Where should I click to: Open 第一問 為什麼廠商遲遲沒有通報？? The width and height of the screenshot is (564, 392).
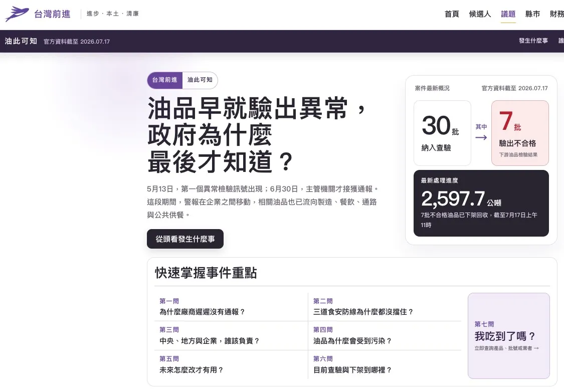(x=231, y=307)
